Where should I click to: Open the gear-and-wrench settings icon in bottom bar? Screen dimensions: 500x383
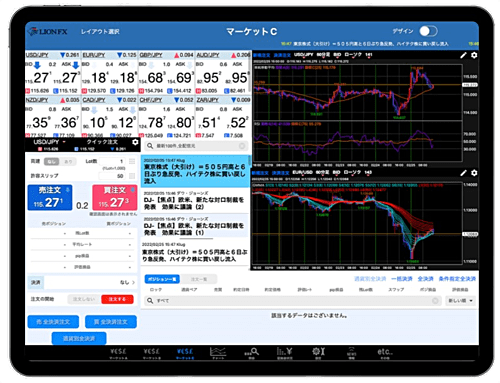[x=318, y=353]
